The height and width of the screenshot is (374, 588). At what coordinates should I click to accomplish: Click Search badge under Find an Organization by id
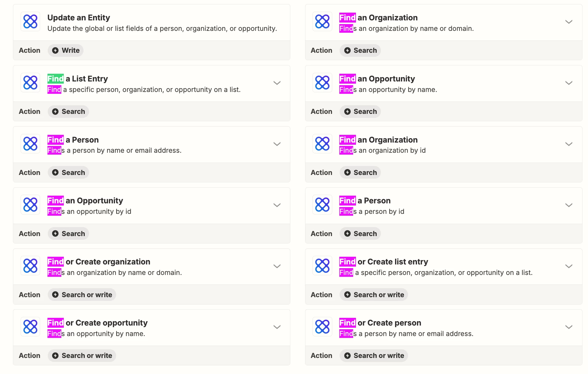click(360, 172)
